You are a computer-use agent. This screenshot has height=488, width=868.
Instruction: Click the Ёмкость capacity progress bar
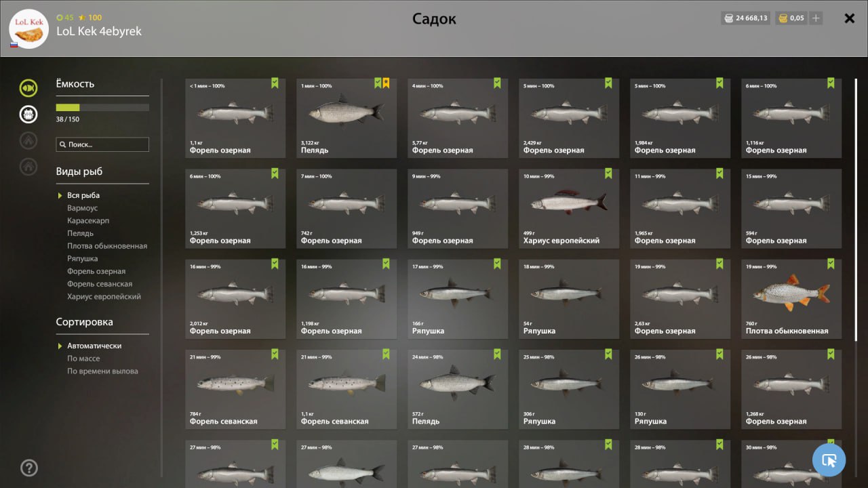102,107
